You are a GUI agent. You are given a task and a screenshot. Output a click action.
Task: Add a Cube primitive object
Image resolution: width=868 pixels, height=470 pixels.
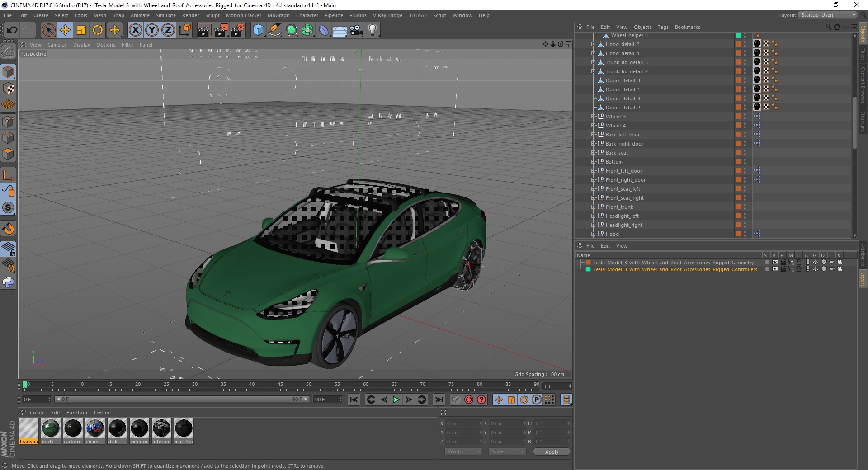click(258, 30)
